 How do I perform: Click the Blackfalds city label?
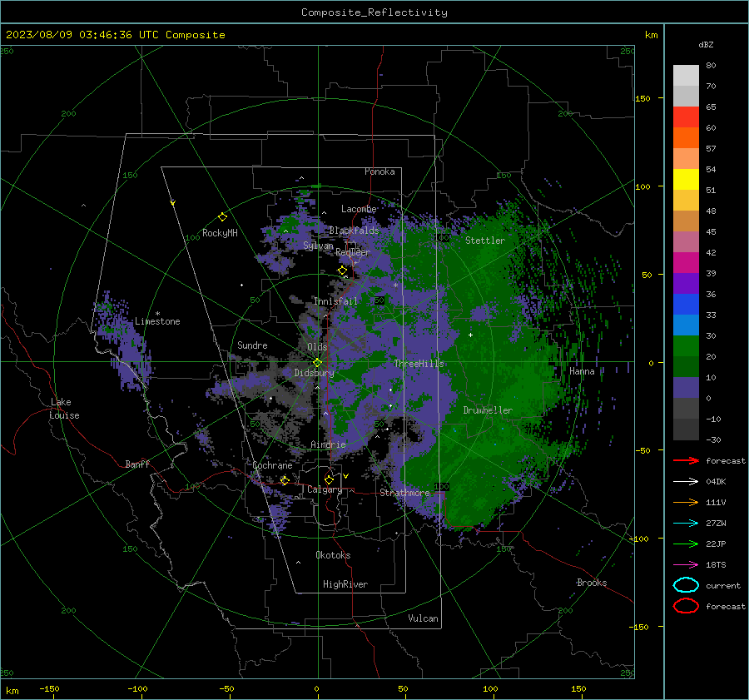click(x=354, y=231)
